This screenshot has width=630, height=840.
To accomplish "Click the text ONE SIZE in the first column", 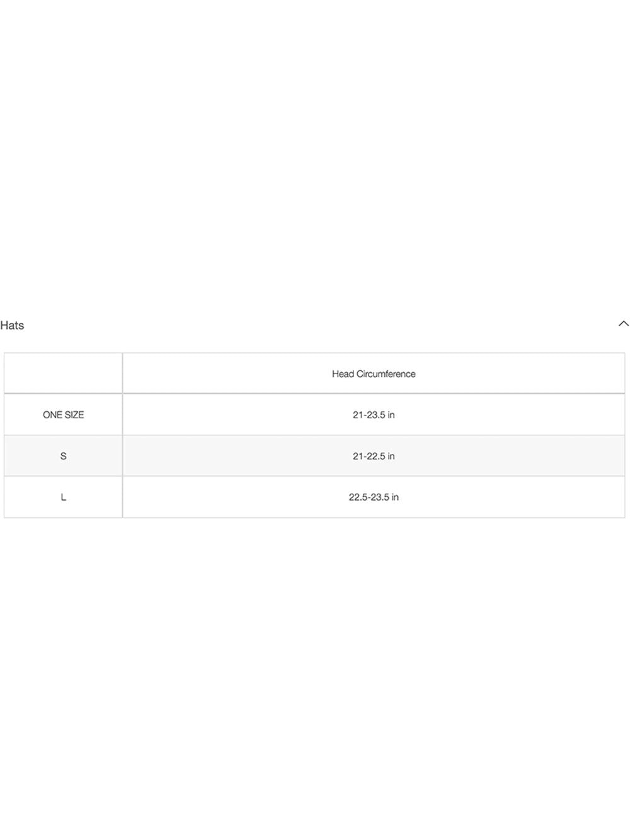I will [63, 415].
